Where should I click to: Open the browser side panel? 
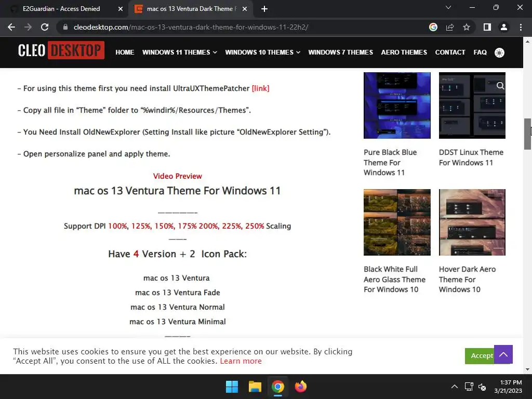click(x=487, y=27)
